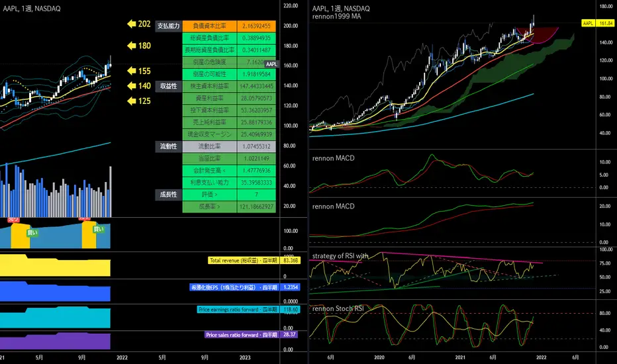Screen dimensions: 617x364
Task: Click the gray AAPL price label on left scale
Action: [x=271, y=64]
